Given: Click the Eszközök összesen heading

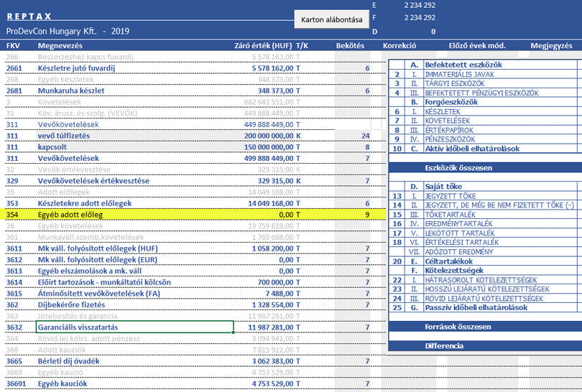Looking at the screenshot, I should 458,167.
